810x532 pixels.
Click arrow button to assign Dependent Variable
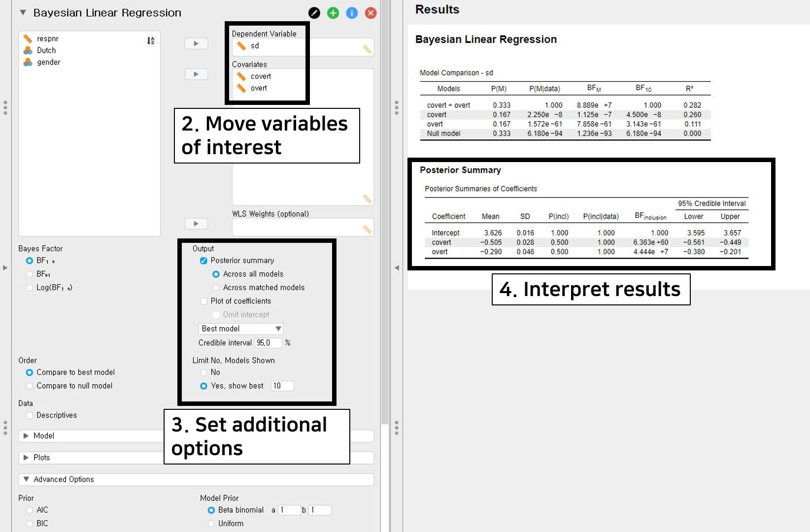click(x=196, y=44)
